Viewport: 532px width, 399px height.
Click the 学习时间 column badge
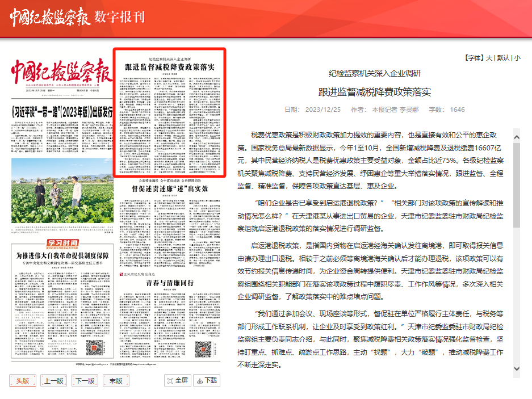(x=63, y=243)
